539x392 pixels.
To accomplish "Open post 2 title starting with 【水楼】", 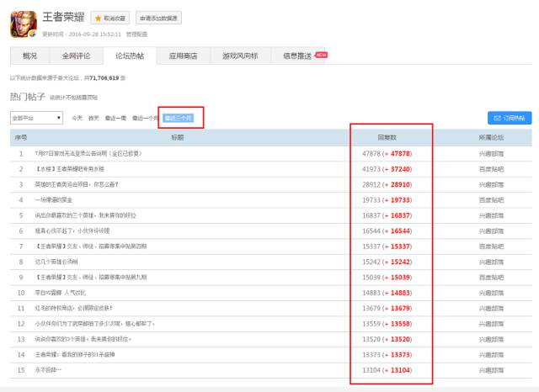I will pos(69,169).
